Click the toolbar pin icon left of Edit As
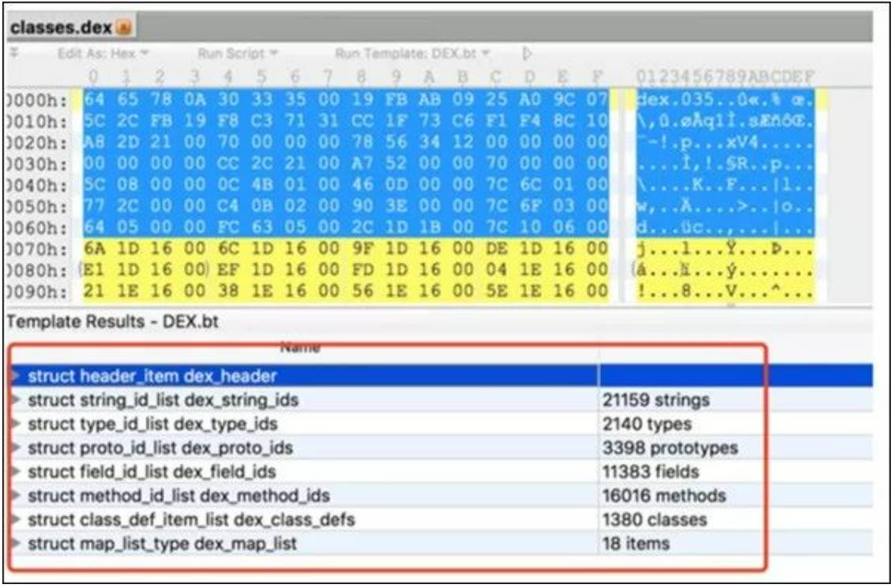This screenshot has width=894, height=588. [x=15, y=53]
